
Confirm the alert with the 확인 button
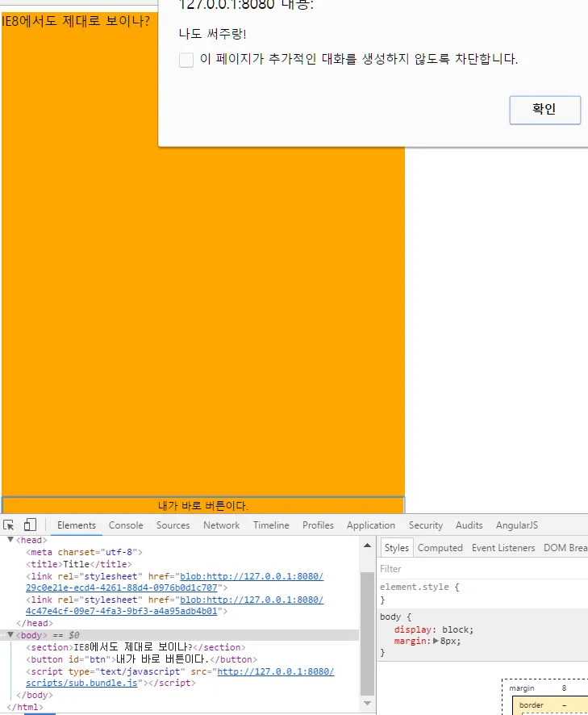(x=544, y=110)
